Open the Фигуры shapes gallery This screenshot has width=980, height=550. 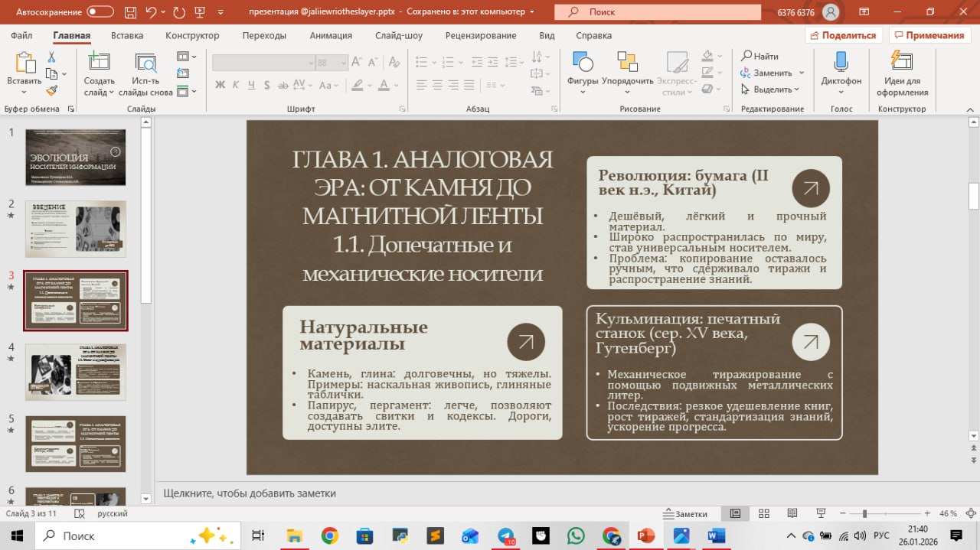pyautogui.click(x=583, y=74)
